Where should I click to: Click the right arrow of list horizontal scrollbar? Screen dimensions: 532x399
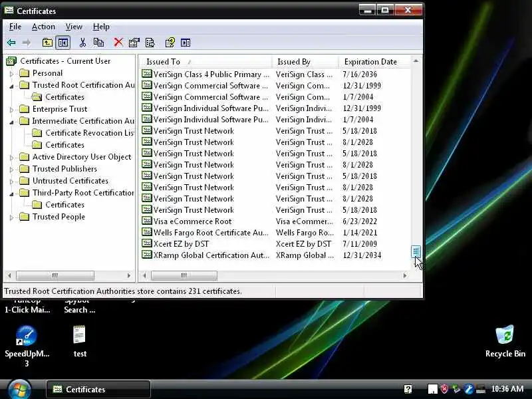click(x=405, y=275)
